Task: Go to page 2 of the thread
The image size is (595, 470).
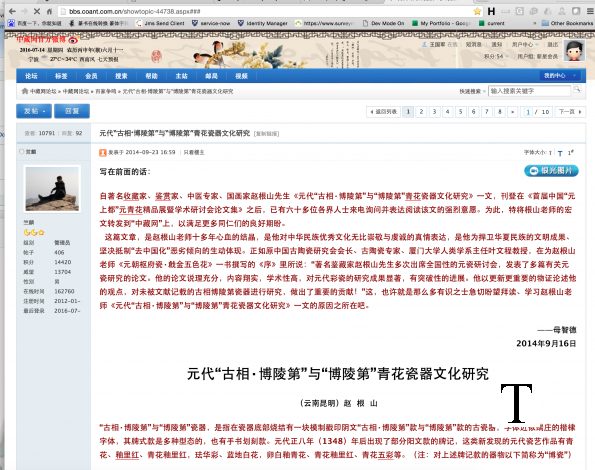Action: [421, 112]
